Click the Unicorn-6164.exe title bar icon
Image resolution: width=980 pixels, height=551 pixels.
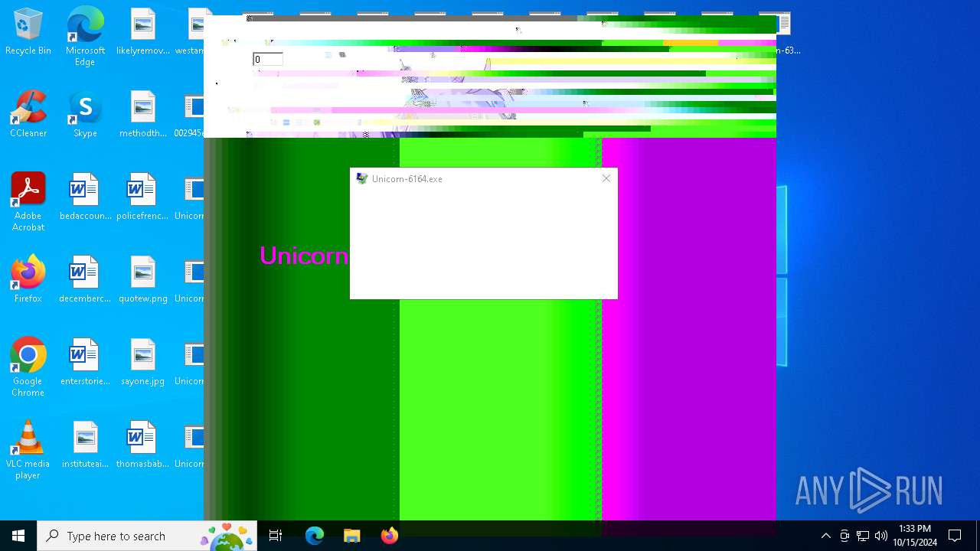tap(362, 178)
